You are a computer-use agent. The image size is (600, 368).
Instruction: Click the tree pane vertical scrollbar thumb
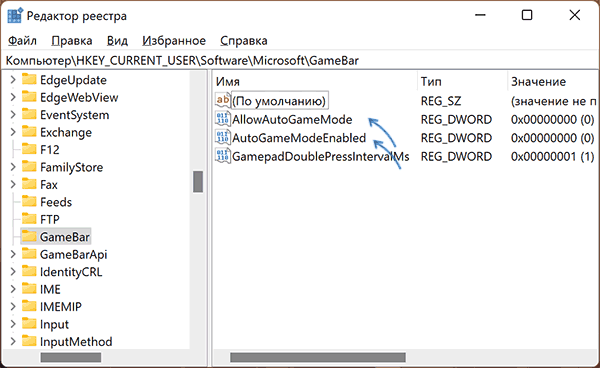click(x=198, y=182)
